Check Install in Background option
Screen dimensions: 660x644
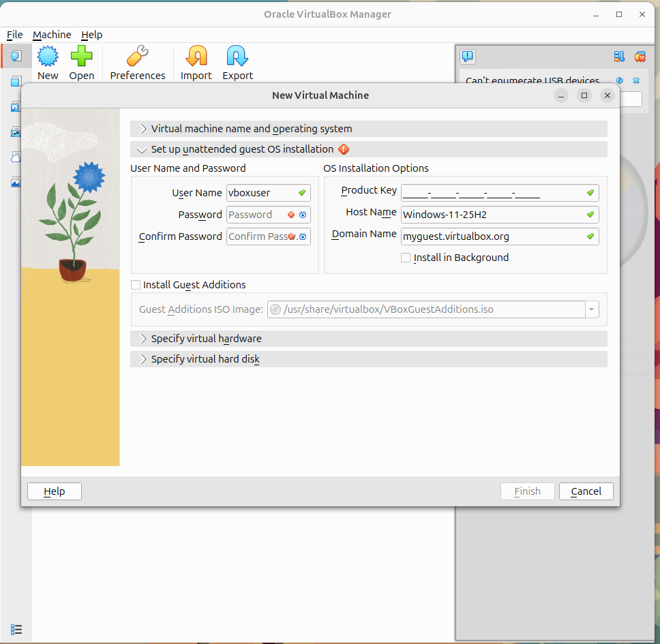tap(406, 258)
